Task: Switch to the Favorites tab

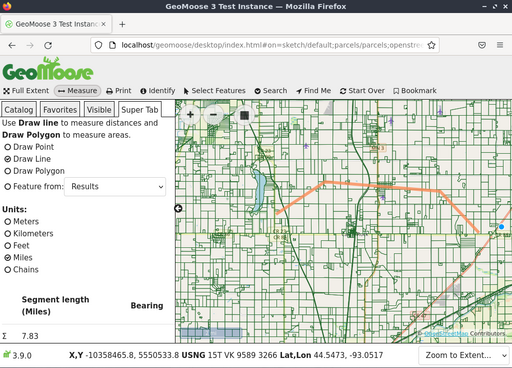Action: tap(60, 110)
